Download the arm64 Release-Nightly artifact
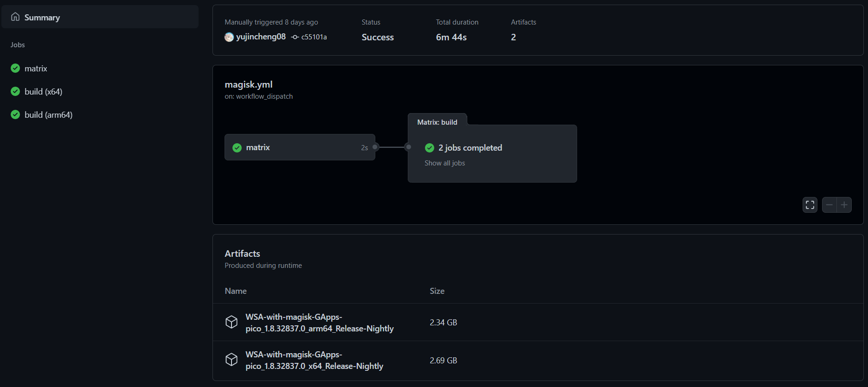 (x=320, y=323)
